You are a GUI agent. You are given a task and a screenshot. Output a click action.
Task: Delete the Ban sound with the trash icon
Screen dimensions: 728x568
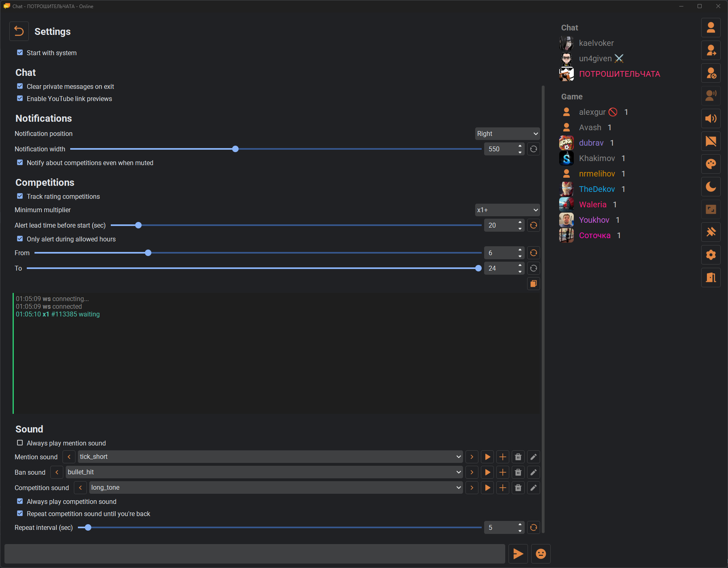(518, 472)
